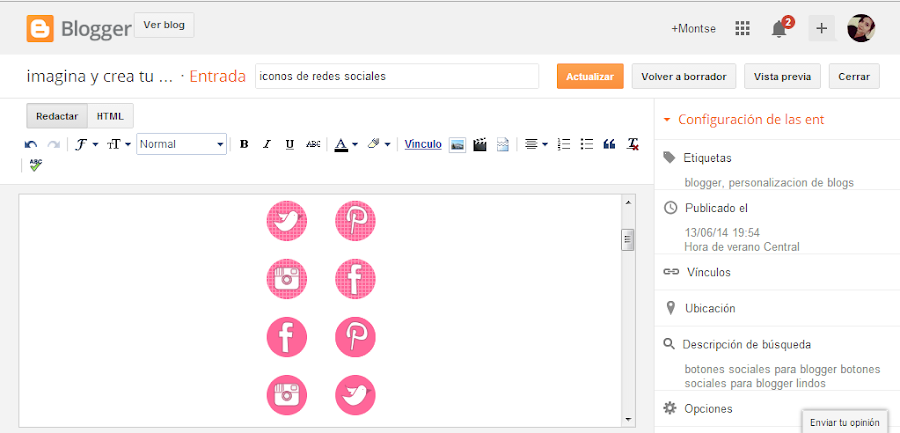Open the font family dropdown
The image size is (900, 433).
(x=87, y=144)
